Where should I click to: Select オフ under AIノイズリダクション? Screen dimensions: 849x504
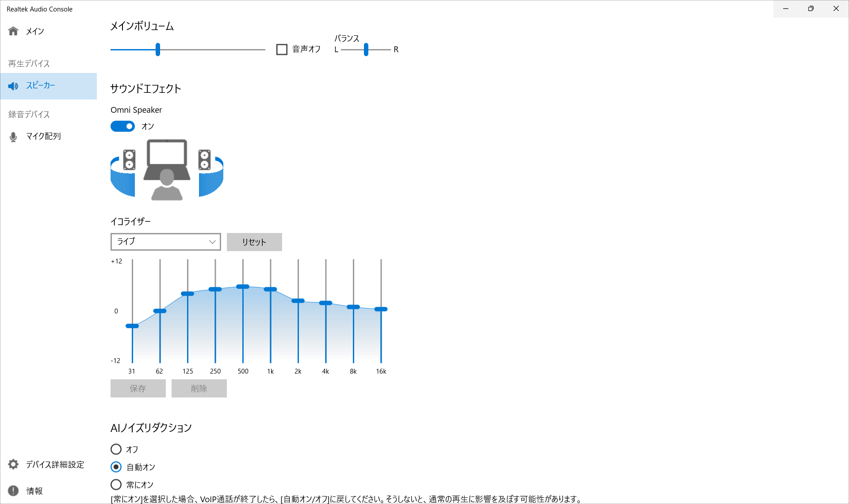(x=116, y=449)
